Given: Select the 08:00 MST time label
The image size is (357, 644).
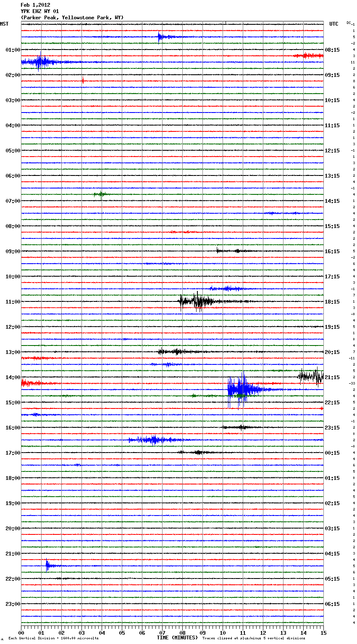Looking at the screenshot, I should 13,226.
